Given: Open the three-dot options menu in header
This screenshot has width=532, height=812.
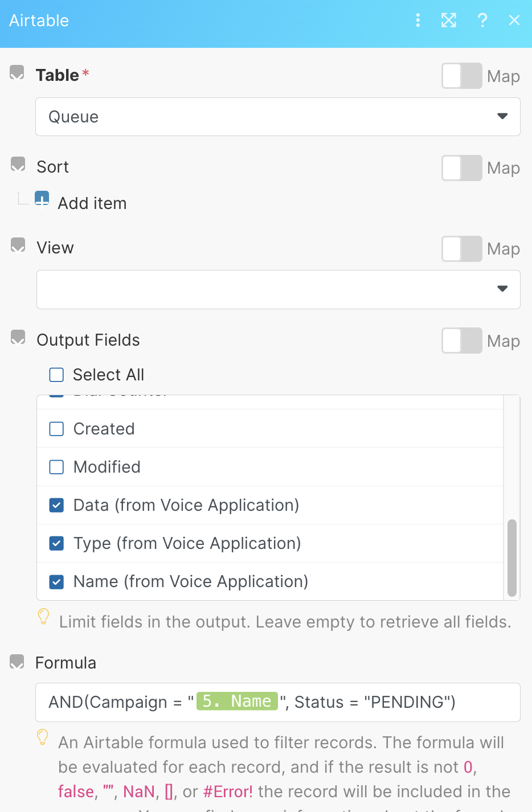Looking at the screenshot, I should click(x=418, y=20).
